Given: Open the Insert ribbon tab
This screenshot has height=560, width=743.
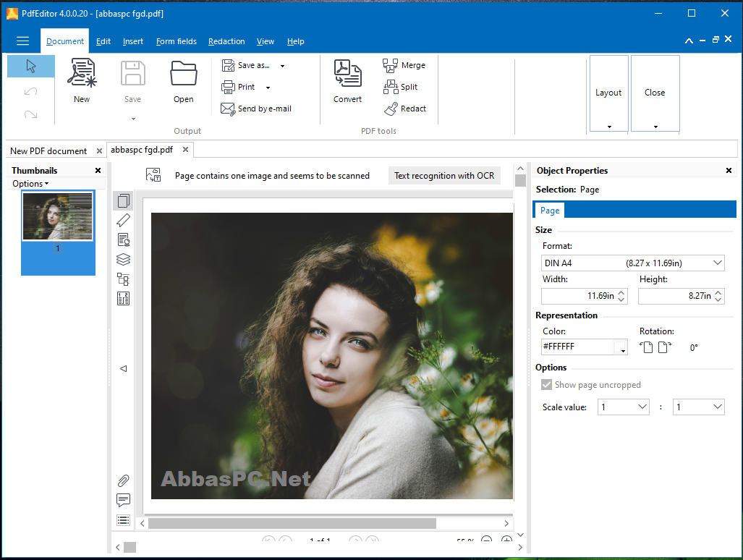Looking at the screenshot, I should click(132, 41).
